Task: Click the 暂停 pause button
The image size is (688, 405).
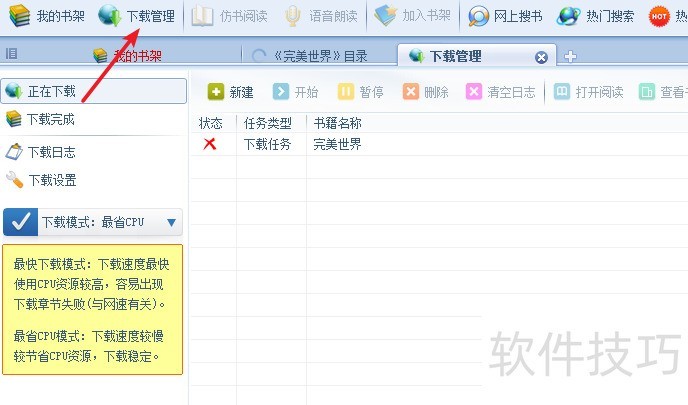Action: tap(361, 92)
